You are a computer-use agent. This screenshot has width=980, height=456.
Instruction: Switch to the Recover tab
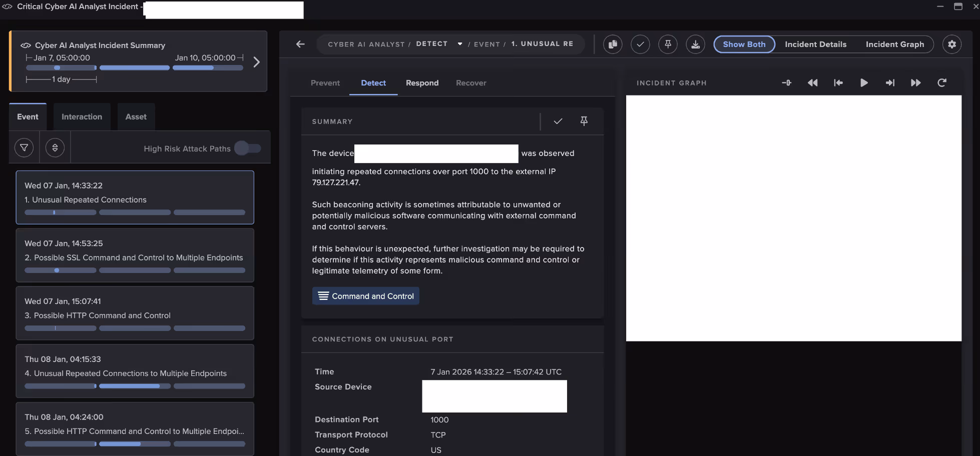pos(471,83)
